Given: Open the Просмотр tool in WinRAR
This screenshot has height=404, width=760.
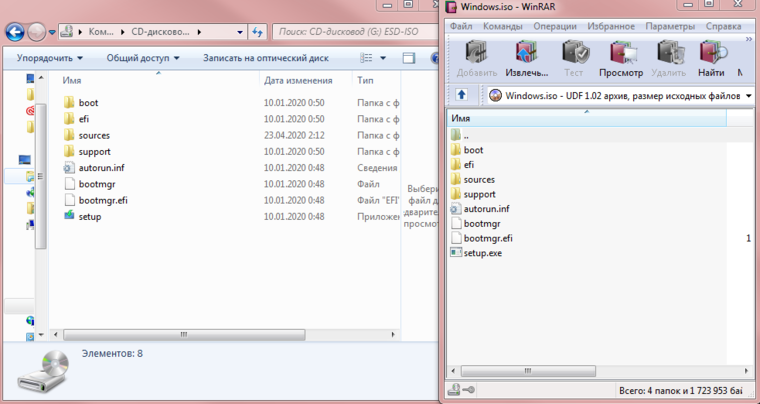Looking at the screenshot, I should (621, 59).
